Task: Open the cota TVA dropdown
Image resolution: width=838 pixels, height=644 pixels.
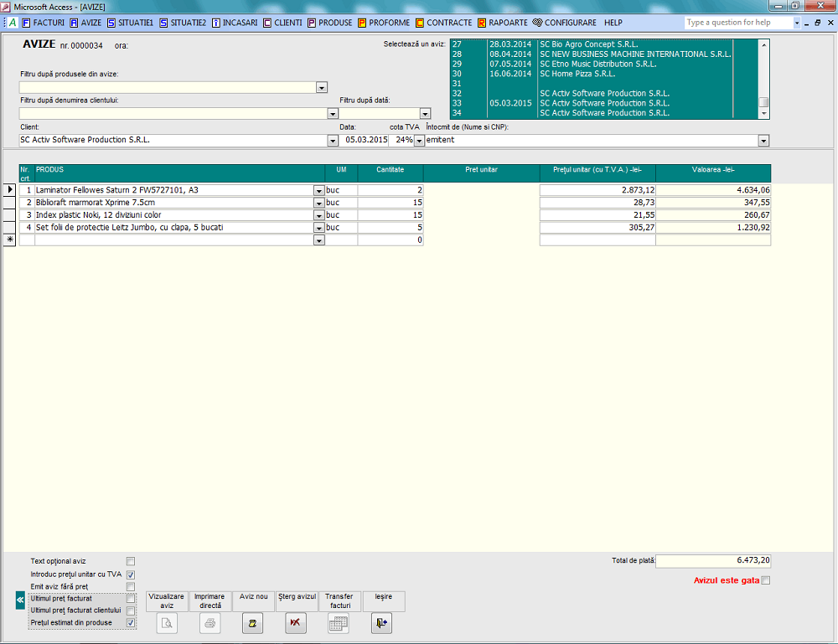Action: 420,141
